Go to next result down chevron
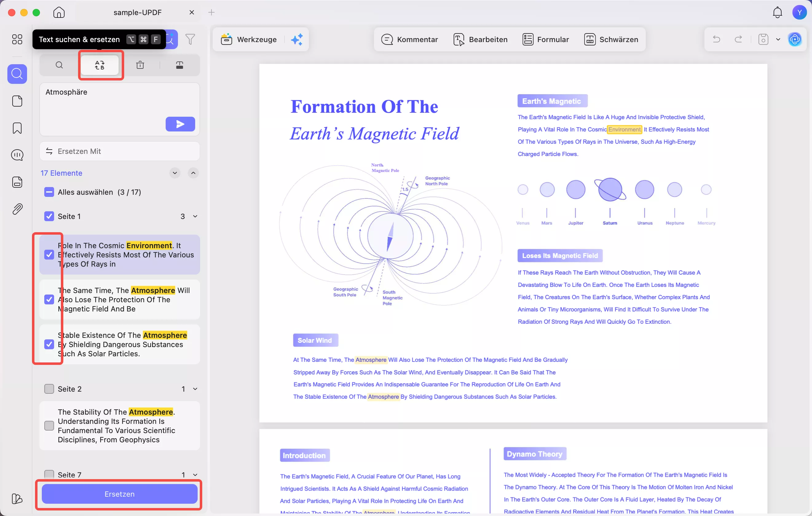The image size is (812, 516). [175, 173]
